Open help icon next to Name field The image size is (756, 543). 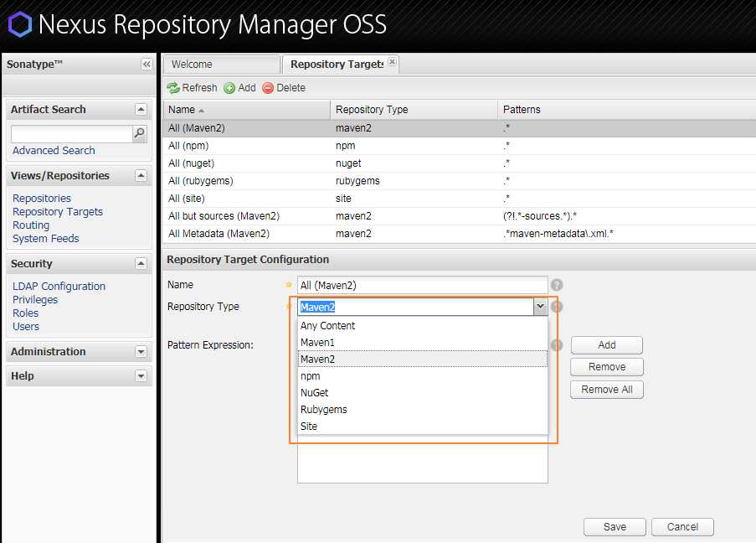[557, 285]
